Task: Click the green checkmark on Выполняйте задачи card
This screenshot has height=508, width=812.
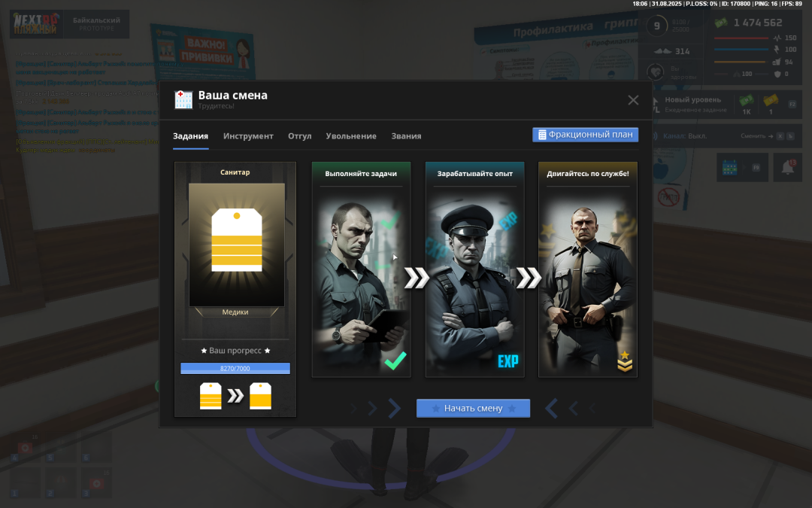Action: click(x=395, y=361)
